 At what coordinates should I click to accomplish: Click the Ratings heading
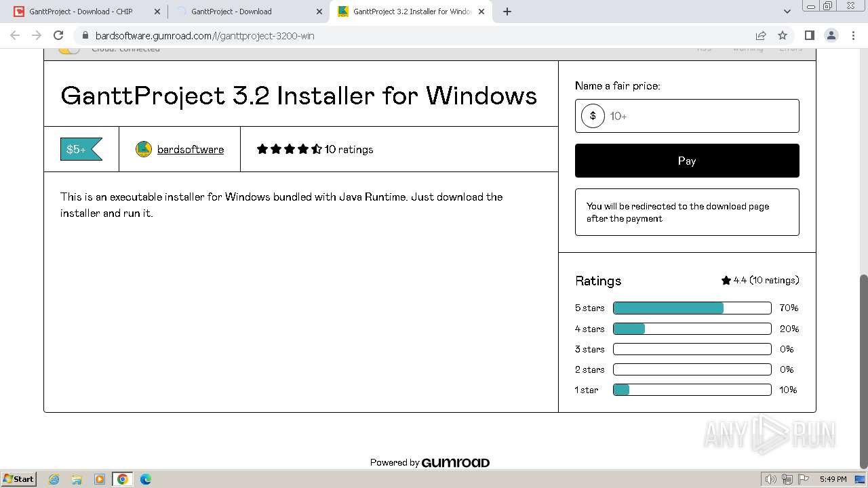click(x=598, y=281)
